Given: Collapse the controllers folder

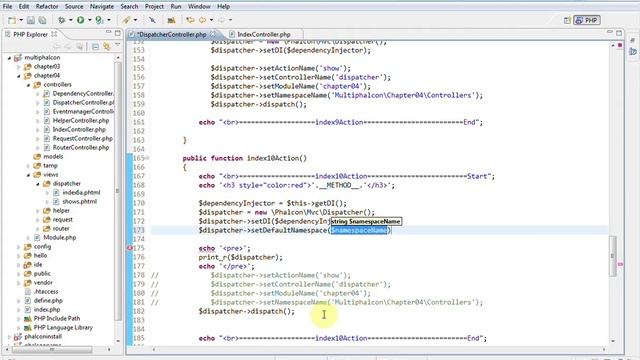Looking at the screenshot, I should point(29,85).
